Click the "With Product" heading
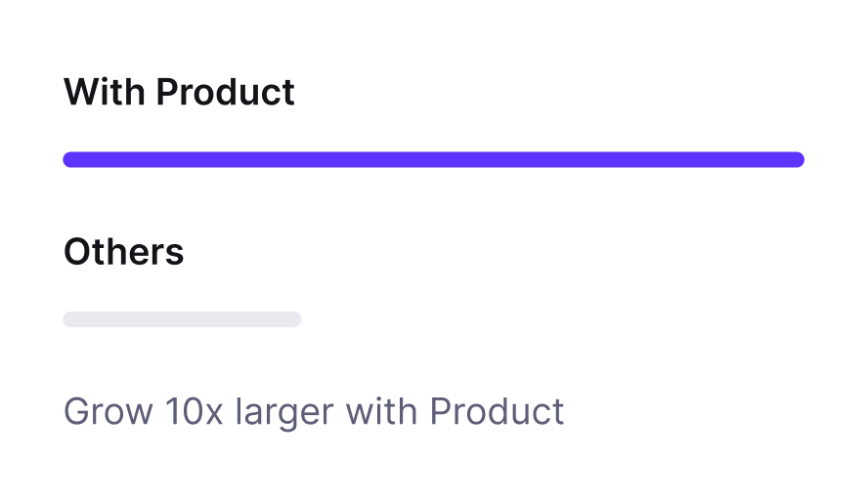This screenshot has height=500, width=868. coord(179,93)
